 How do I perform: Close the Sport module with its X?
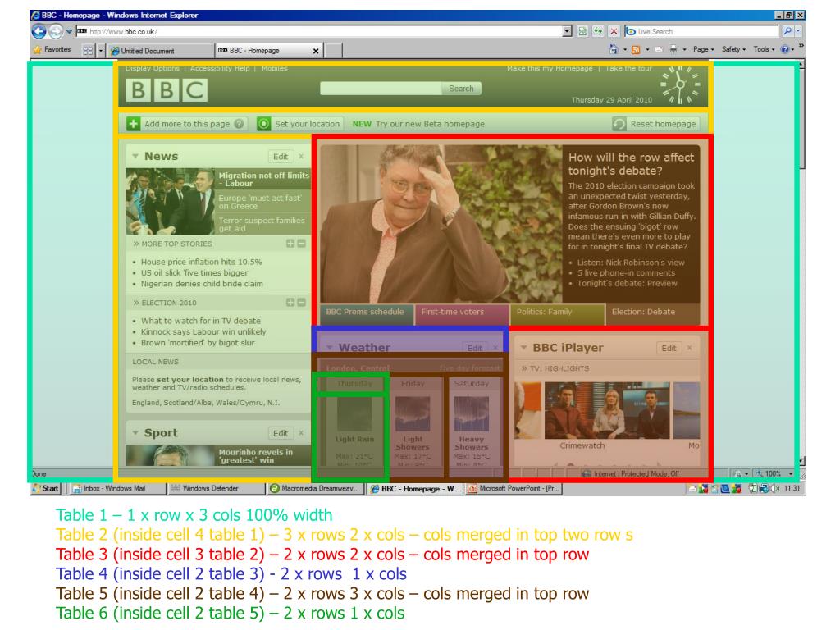pos(301,433)
